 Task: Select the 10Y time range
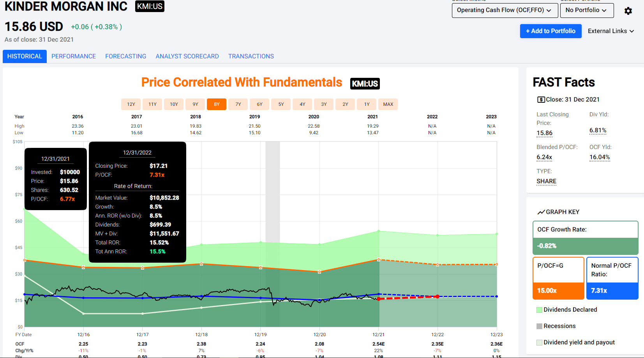pyautogui.click(x=174, y=104)
